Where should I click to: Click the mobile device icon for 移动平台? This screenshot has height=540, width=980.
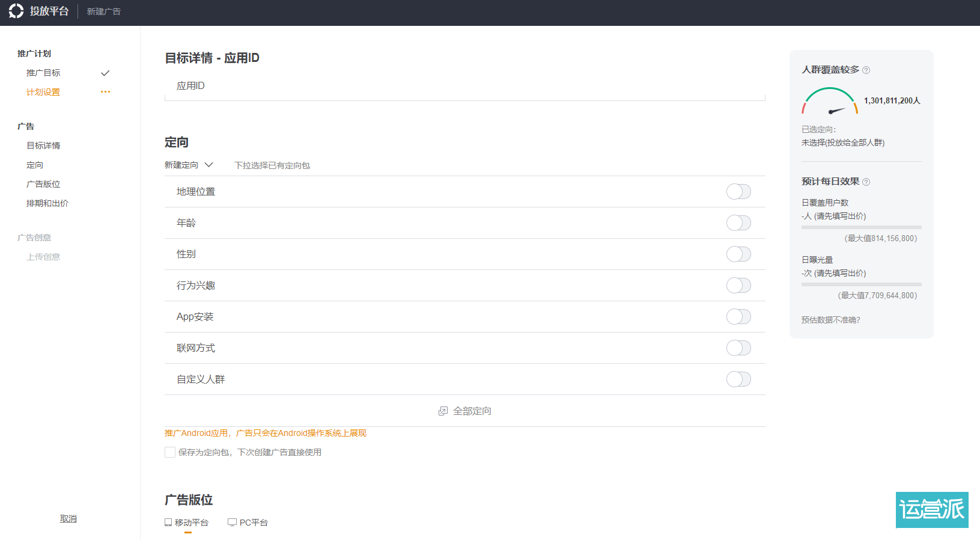pyautogui.click(x=168, y=523)
